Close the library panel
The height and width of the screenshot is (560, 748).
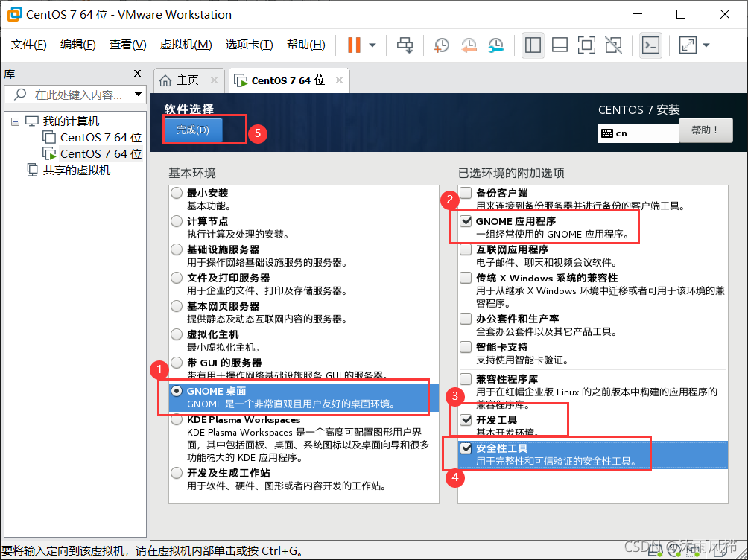click(x=137, y=74)
